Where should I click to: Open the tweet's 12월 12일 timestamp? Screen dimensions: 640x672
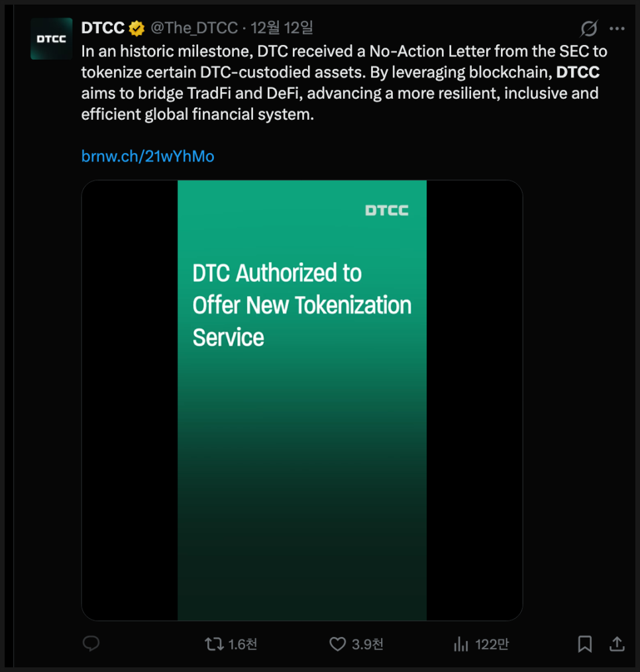tap(282, 28)
